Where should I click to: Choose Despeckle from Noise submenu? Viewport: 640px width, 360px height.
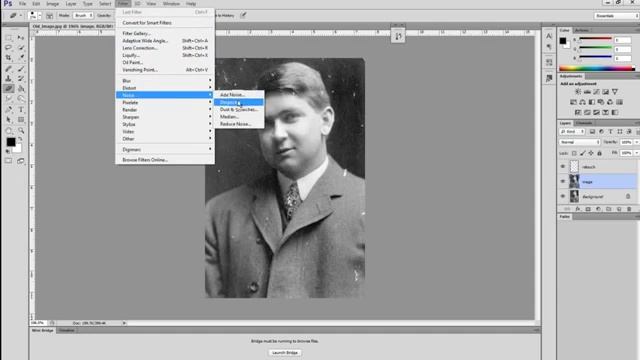pos(239,102)
